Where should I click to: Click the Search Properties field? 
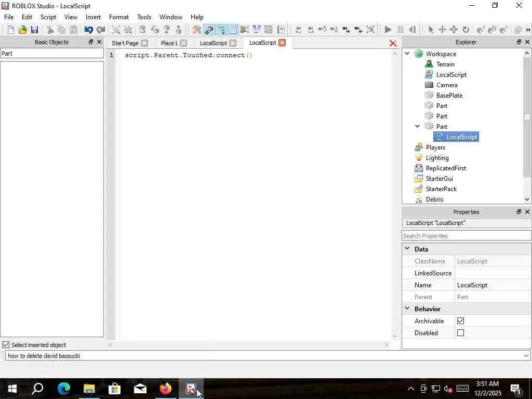click(x=467, y=236)
